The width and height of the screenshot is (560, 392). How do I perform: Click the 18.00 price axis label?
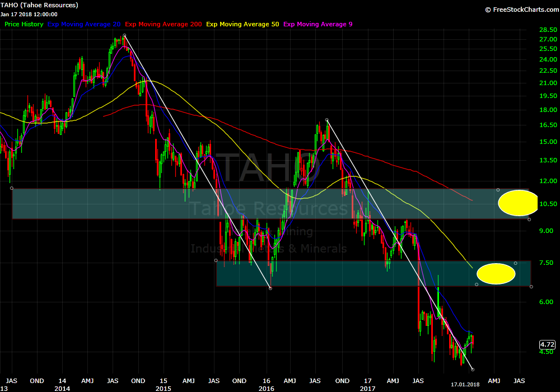548,110
